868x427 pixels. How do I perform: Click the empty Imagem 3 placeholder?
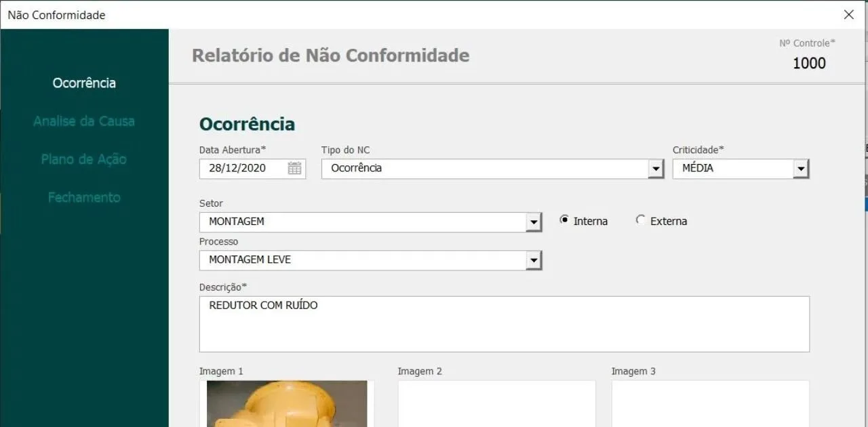710,404
